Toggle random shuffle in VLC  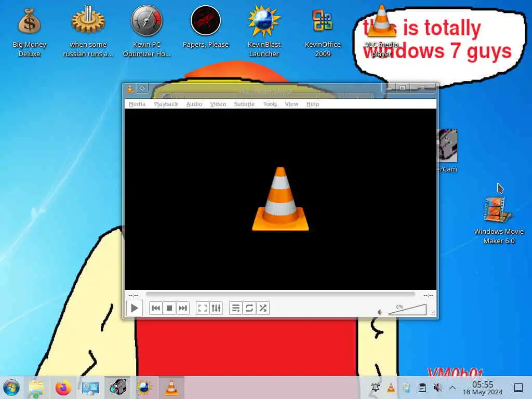(x=262, y=308)
